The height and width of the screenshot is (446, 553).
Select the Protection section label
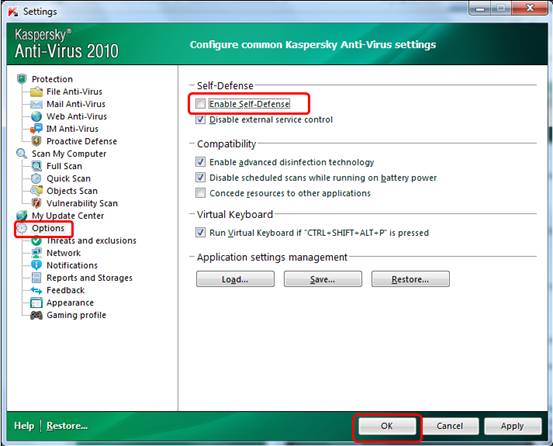pos(52,79)
